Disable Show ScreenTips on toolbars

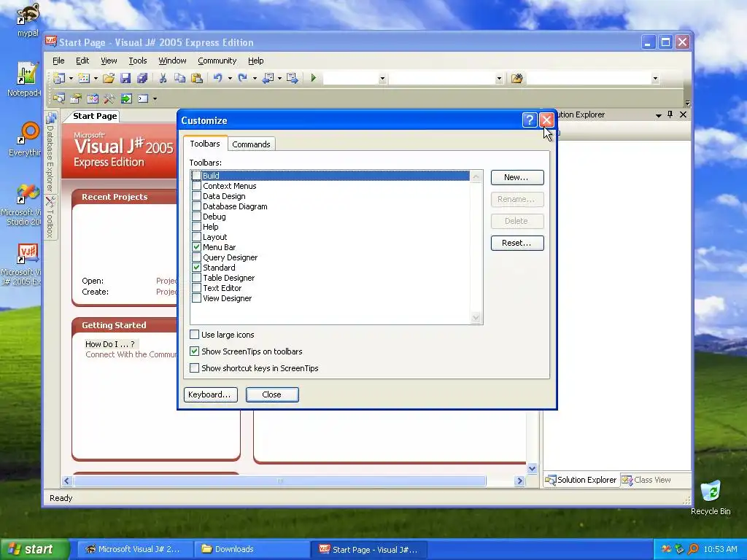194,351
